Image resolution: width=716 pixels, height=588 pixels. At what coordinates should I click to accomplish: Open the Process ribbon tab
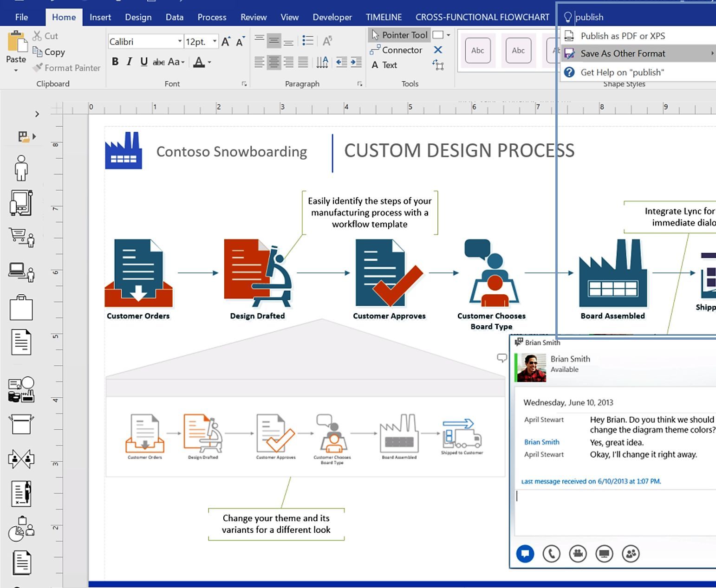[212, 17]
